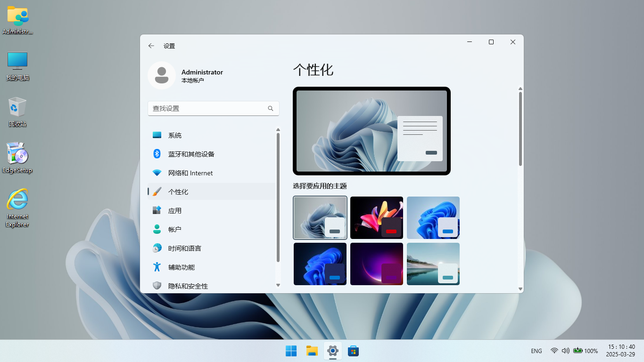The image size is (644, 362).
Task: Click the Administrator profile avatar
Action: [x=162, y=75]
